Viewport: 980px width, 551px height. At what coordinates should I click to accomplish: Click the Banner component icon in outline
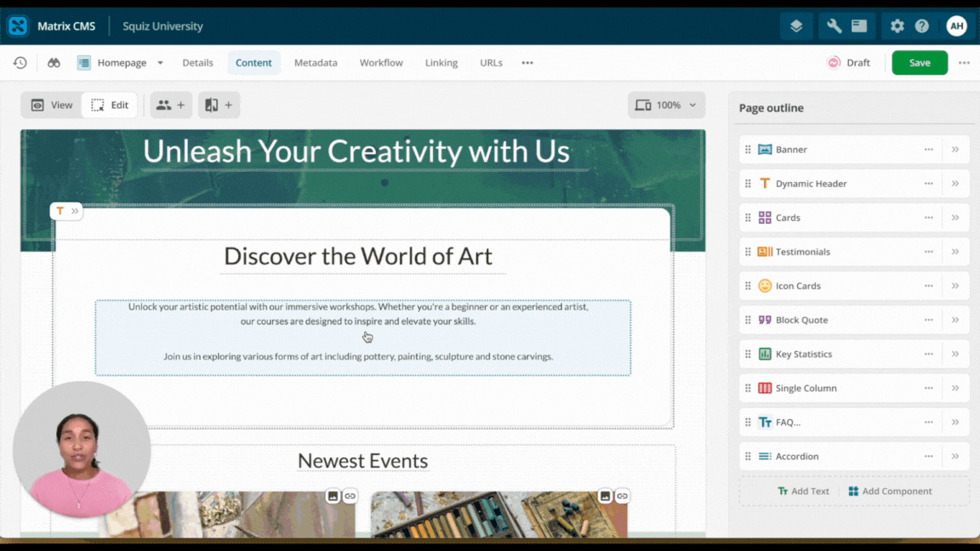pyautogui.click(x=765, y=150)
